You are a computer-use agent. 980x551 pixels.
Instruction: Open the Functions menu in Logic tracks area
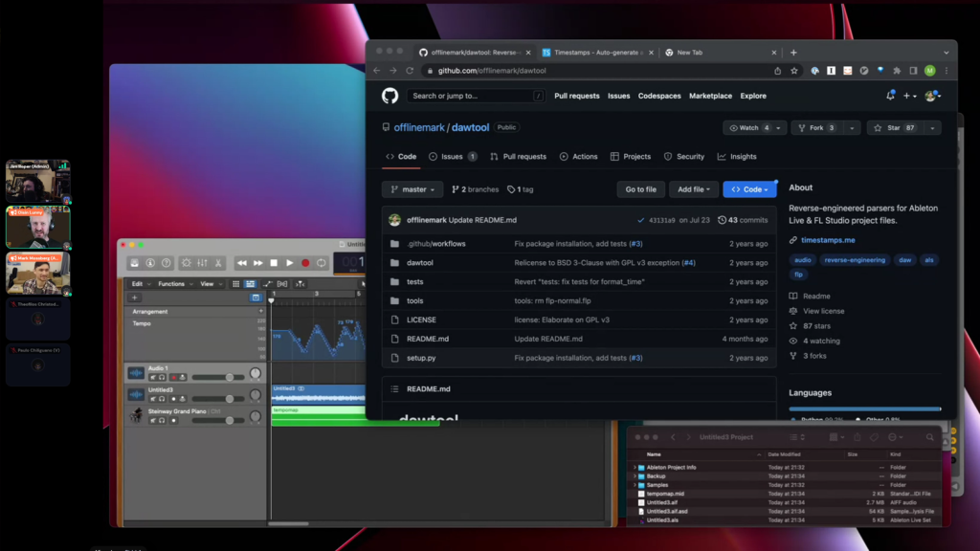(x=174, y=284)
